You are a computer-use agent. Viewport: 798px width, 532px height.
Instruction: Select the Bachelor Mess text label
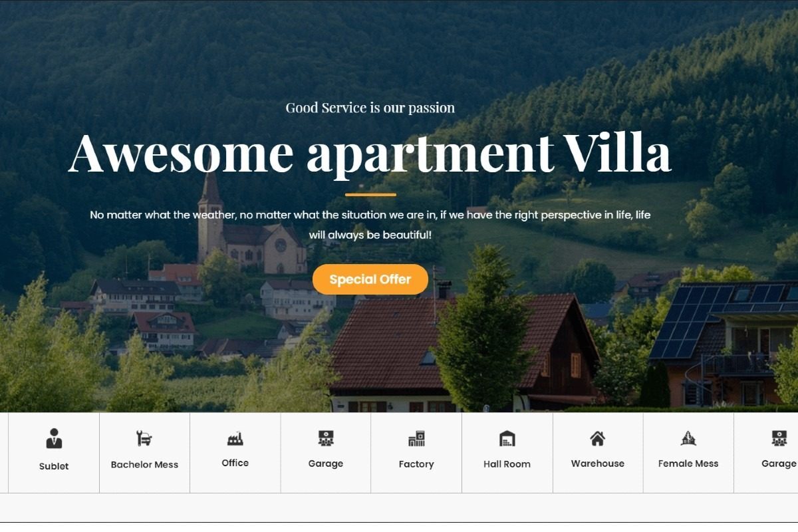(x=144, y=465)
